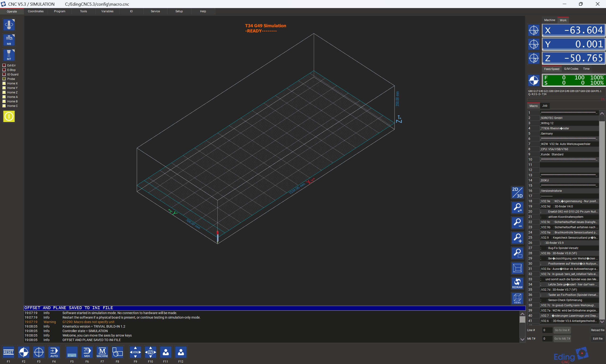Viewport: 606px width, 364px height.
Task: Click the REDRAW icon
Action: (517, 283)
